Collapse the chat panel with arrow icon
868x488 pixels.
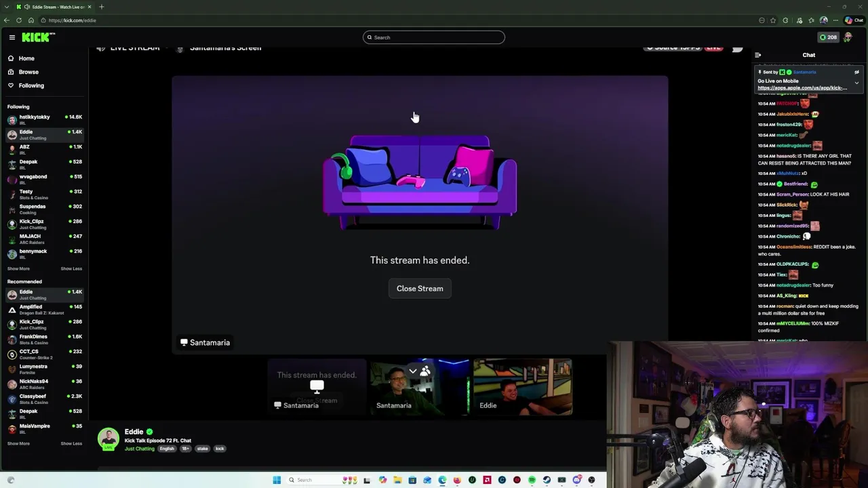(757, 55)
